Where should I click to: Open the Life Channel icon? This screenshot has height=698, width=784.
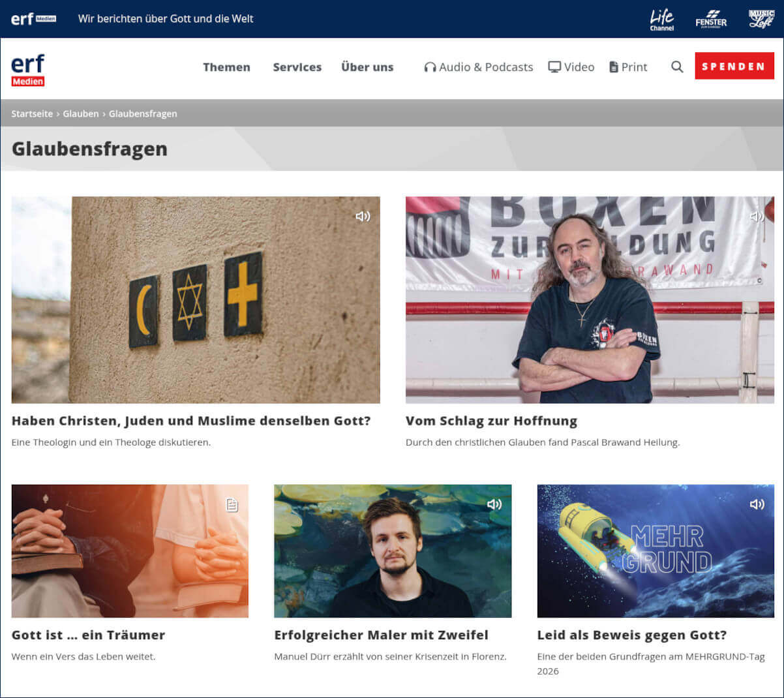[x=661, y=19]
